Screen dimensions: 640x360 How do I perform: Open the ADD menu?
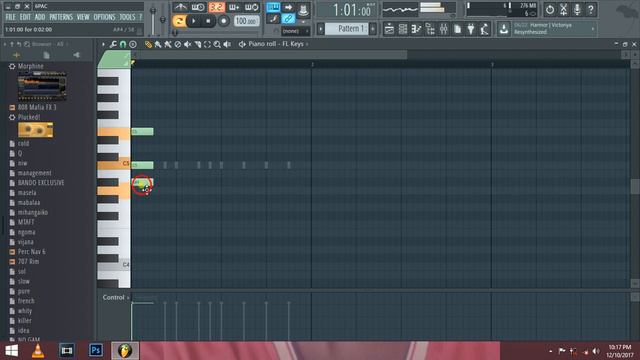(x=40, y=17)
